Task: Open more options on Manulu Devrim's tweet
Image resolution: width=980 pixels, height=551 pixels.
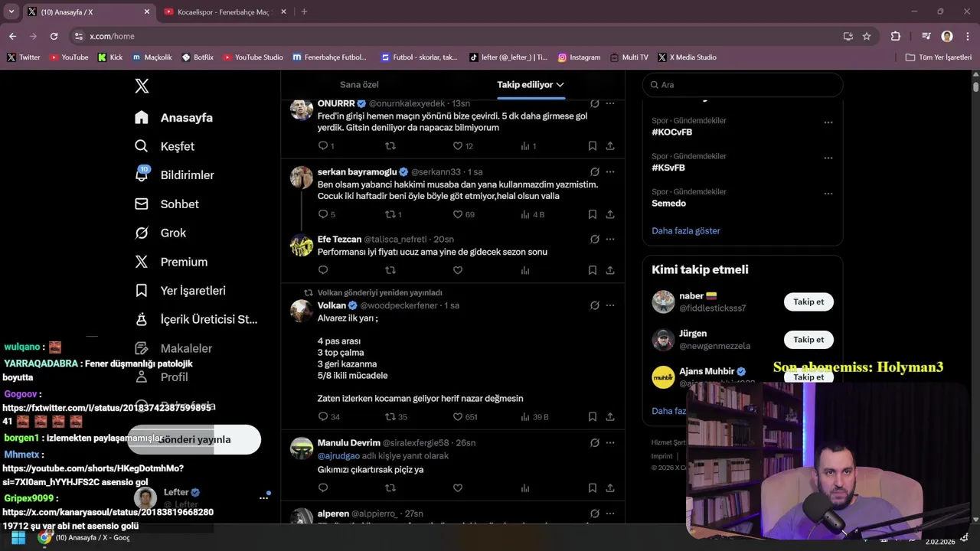Action: click(610, 442)
